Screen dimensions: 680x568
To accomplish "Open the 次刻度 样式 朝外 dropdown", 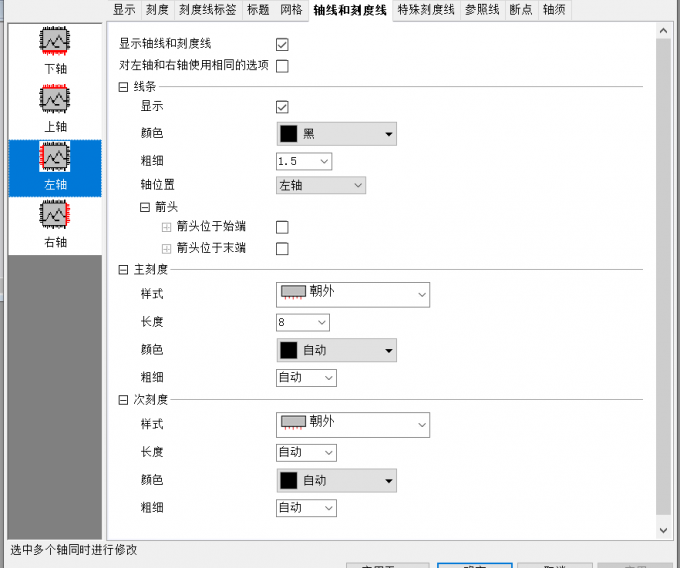I will point(353,425).
